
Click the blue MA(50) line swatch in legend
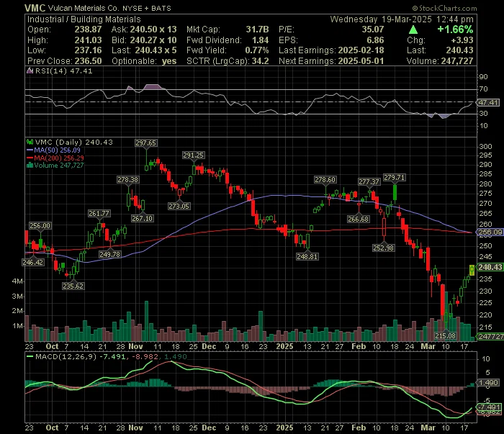[x=30, y=150]
